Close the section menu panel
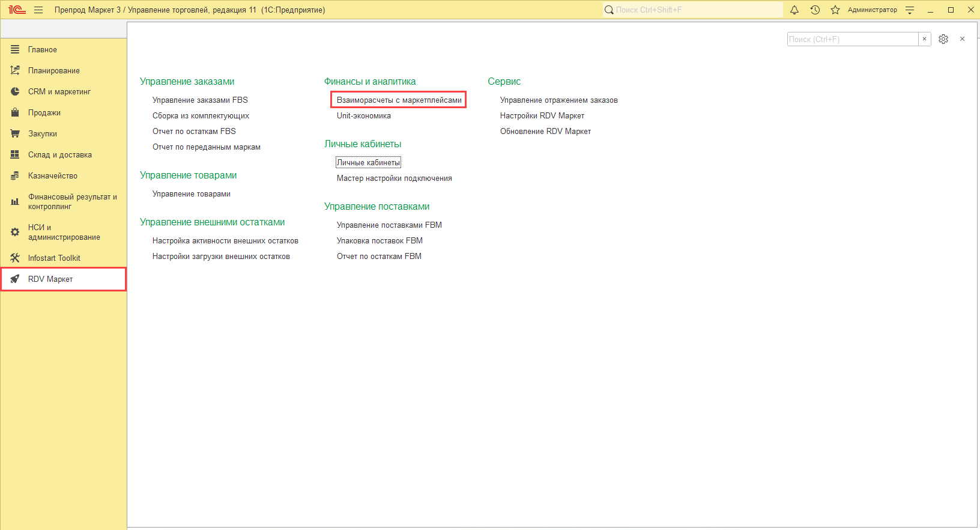This screenshot has width=980, height=530. [x=962, y=39]
